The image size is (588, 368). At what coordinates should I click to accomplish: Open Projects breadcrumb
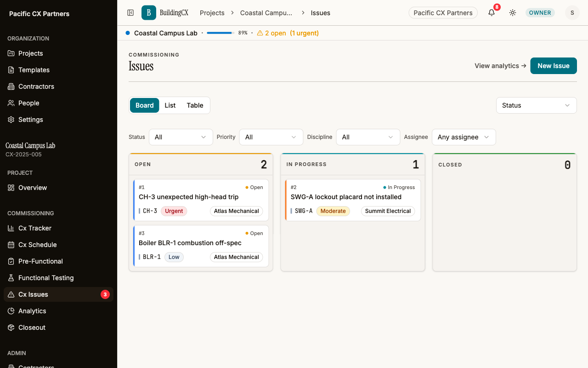click(x=212, y=13)
